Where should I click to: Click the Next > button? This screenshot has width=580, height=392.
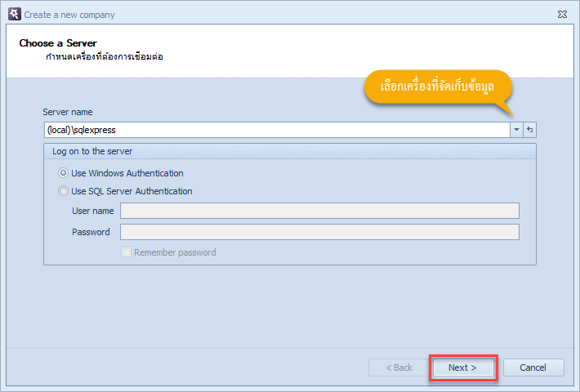[x=463, y=367]
